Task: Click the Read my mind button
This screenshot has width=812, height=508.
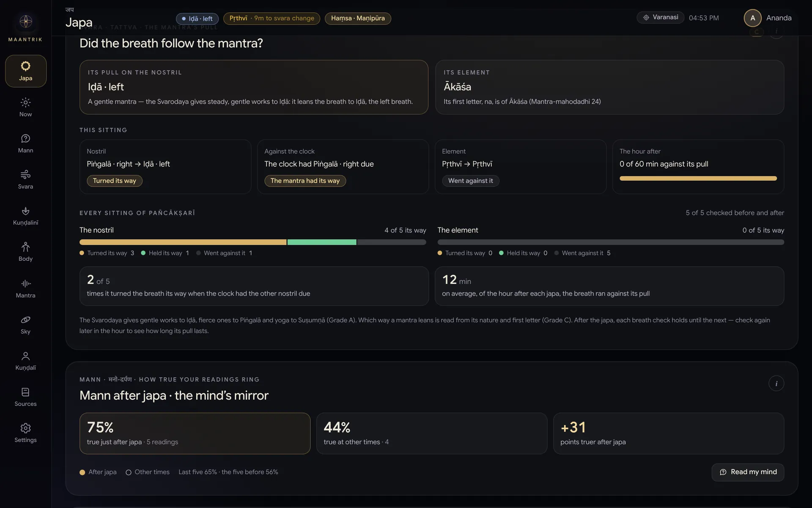Action: click(x=748, y=472)
